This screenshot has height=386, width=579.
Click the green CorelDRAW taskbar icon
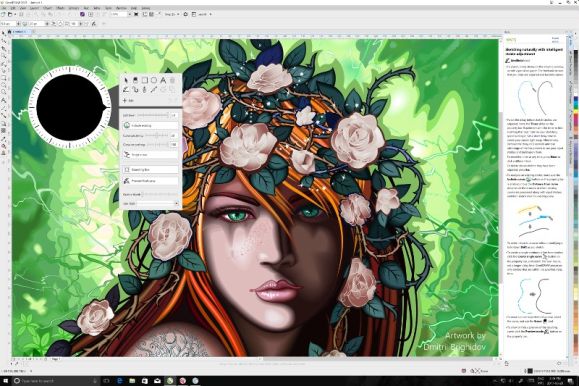(170, 381)
